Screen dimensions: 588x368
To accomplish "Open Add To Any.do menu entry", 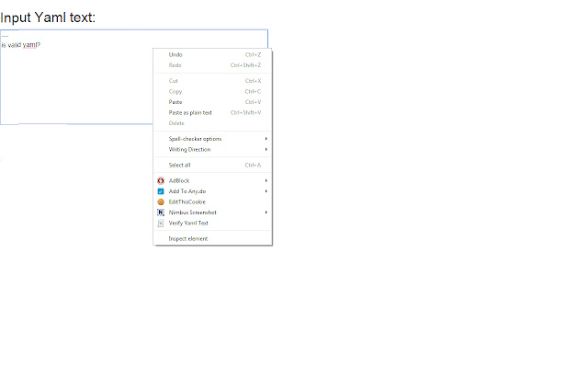I will coord(212,191).
